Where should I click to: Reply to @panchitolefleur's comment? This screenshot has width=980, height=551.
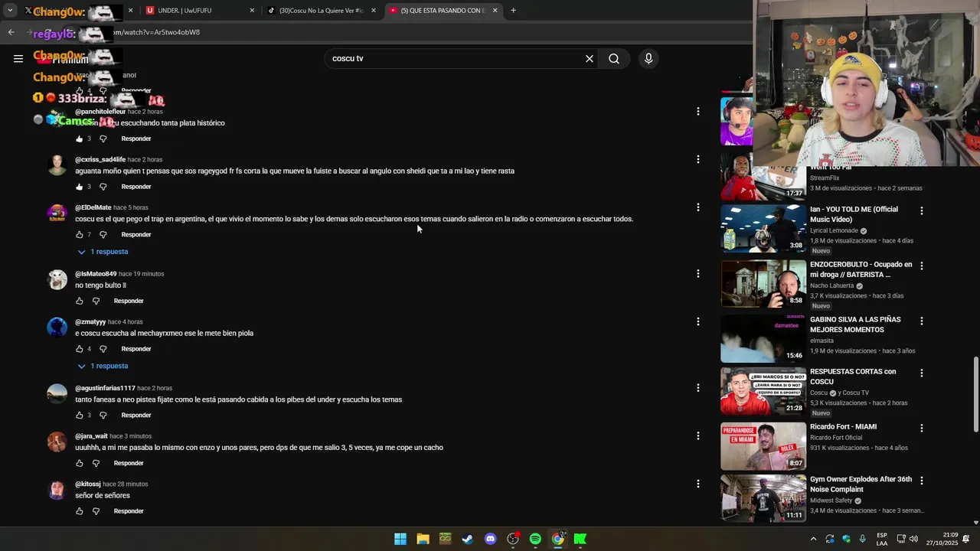pyautogui.click(x=136, y=139)
